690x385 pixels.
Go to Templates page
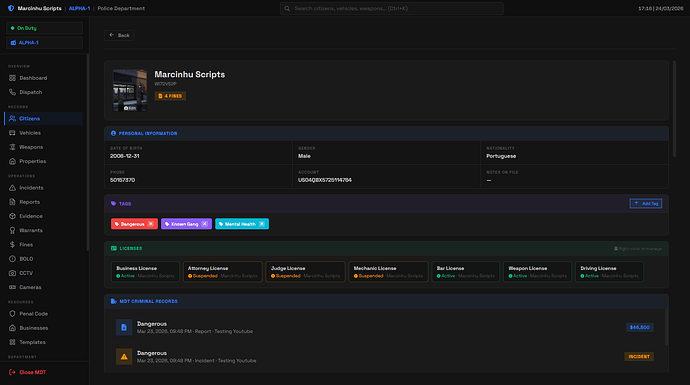pos(44,342)
